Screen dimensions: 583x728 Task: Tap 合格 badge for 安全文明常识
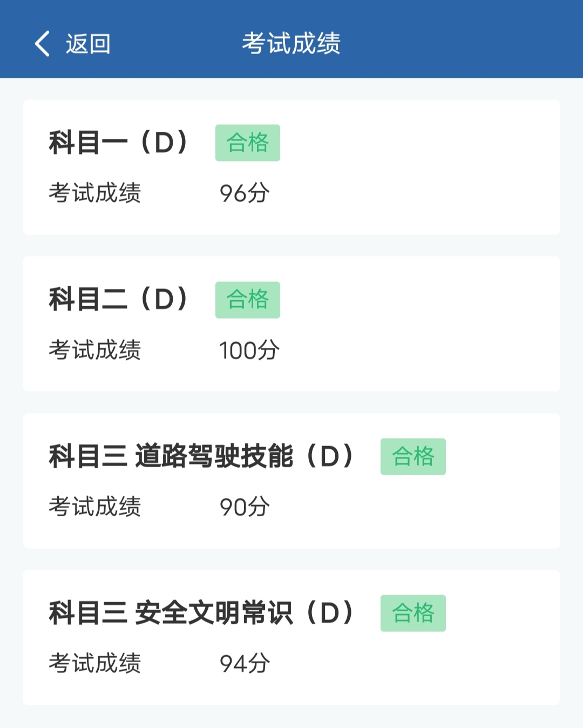pos(413,613)
